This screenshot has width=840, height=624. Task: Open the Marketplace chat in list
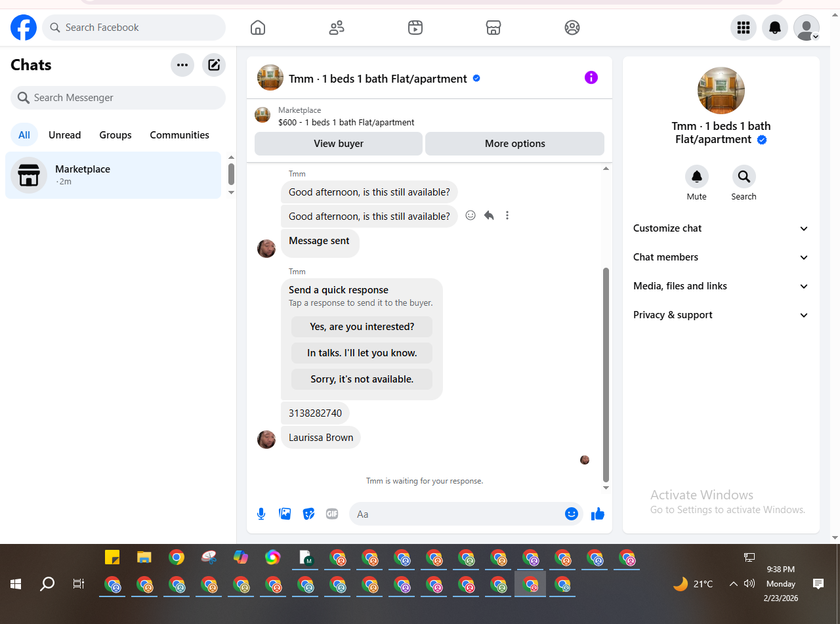(x=114, y=175)
